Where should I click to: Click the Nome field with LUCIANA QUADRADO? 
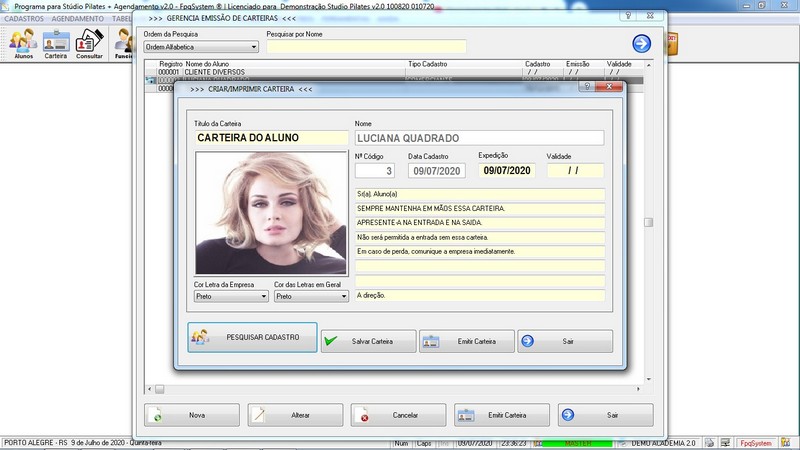(480, 138)
